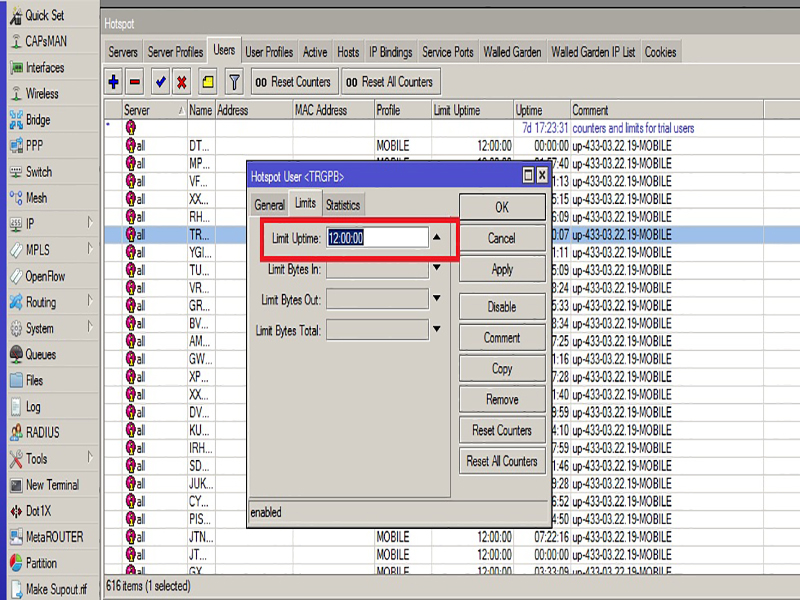Expand Limit Bytes Out field

pyautogui.click(x=437, y=298)
